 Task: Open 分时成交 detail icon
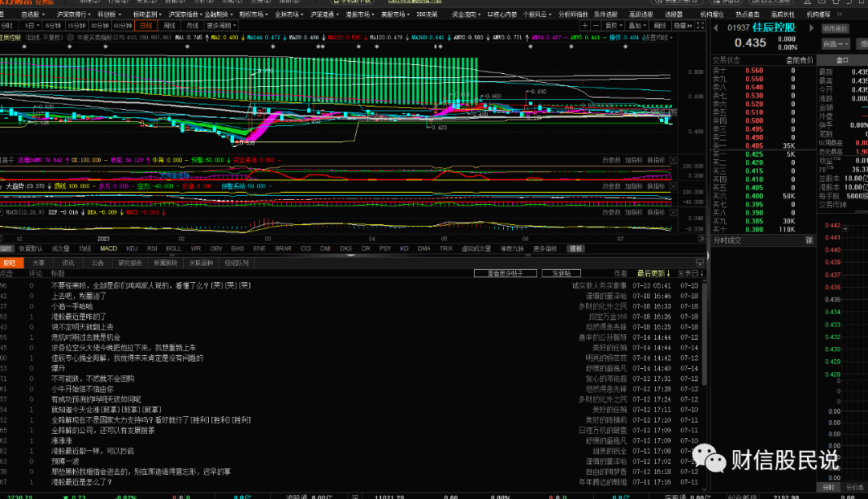pos(809,240)
